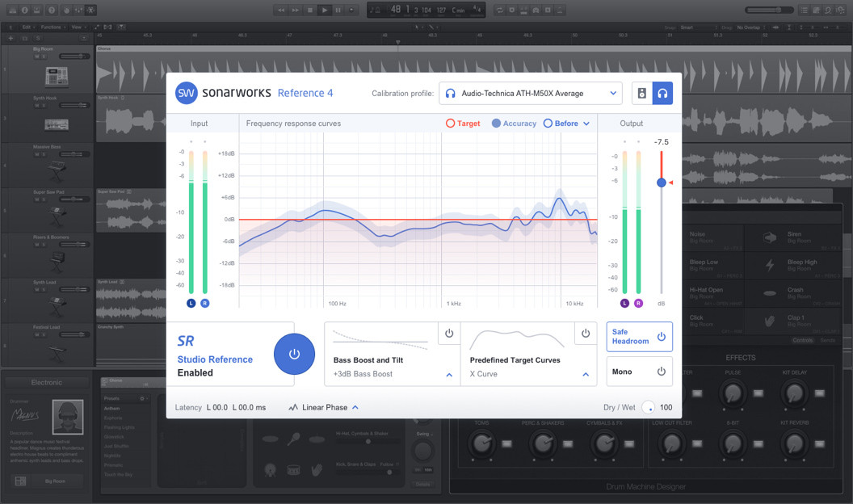
Task: Switch to the Sends tab in Drum Machine Designer
Action: pyautogui.click(x=827, y=340)
